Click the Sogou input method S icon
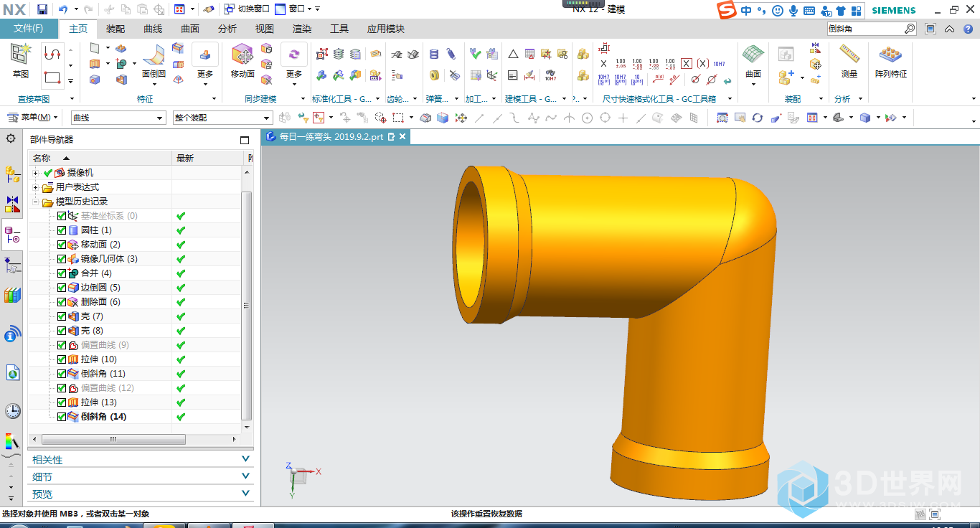 point(727,10)
